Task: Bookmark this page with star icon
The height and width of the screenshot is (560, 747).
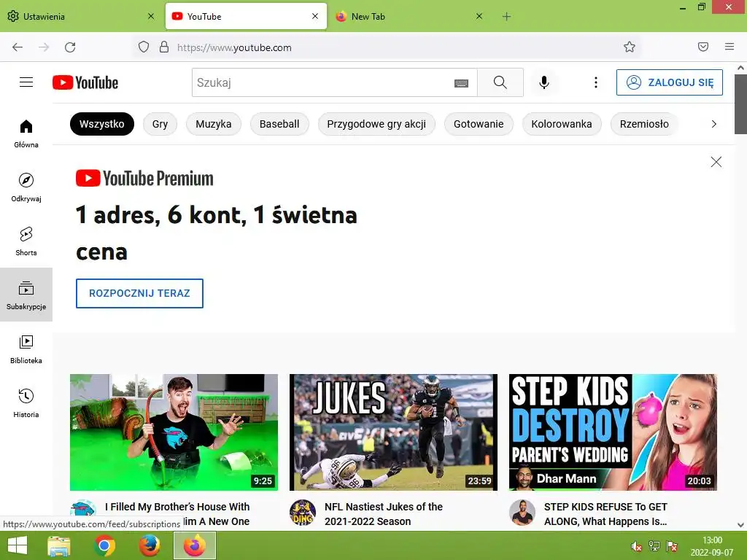Action: (x=630, y=47)
